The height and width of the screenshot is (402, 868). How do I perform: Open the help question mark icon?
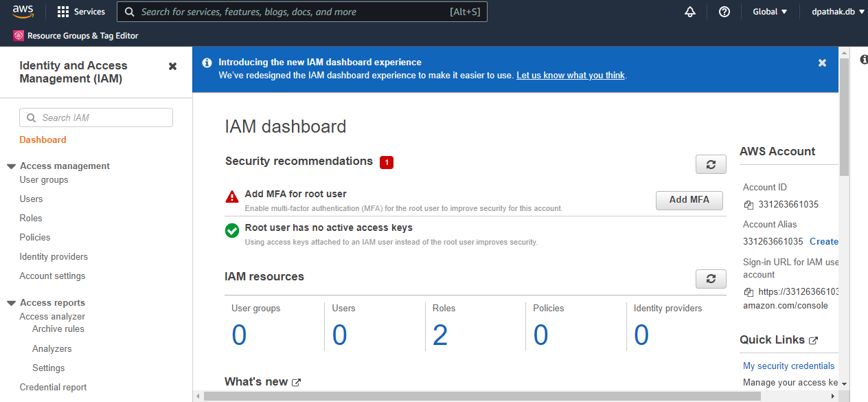tap(724, 12)
